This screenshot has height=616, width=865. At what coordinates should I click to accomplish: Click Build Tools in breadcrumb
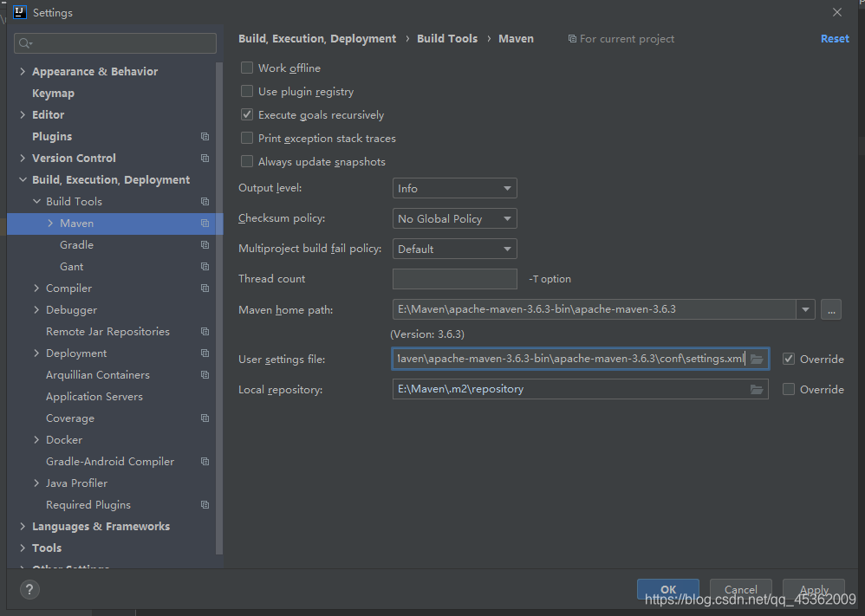coord(447,39)
